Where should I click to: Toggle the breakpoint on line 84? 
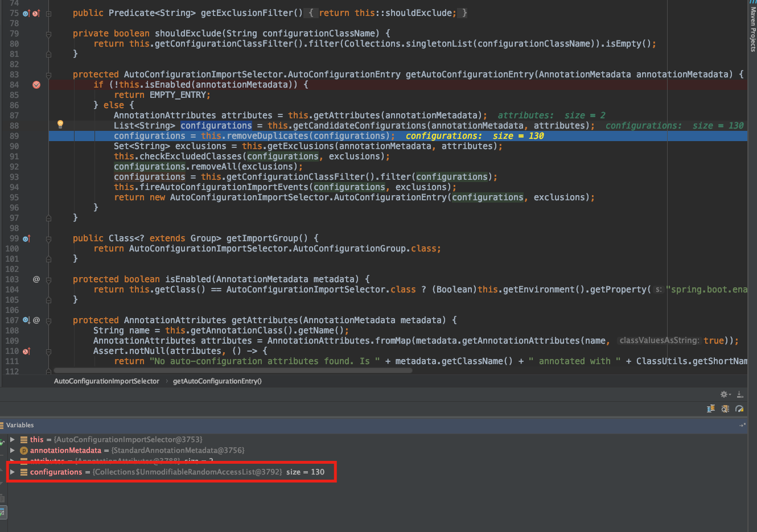(36, 85)
